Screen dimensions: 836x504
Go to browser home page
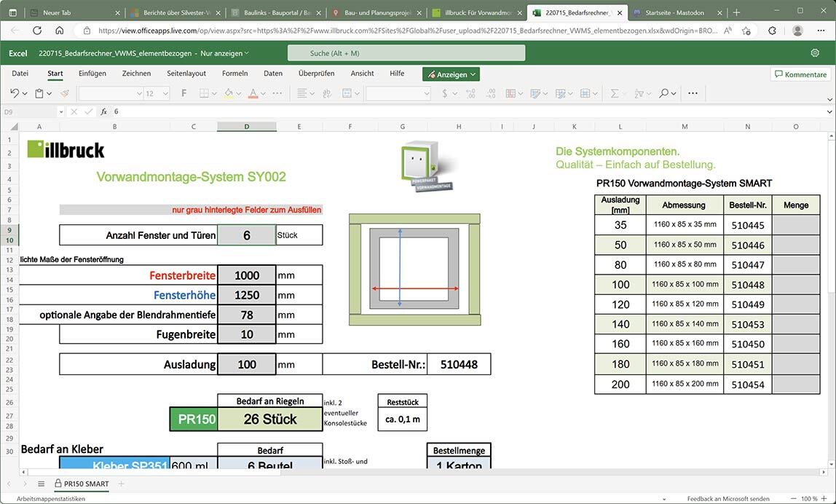(60, 31)
